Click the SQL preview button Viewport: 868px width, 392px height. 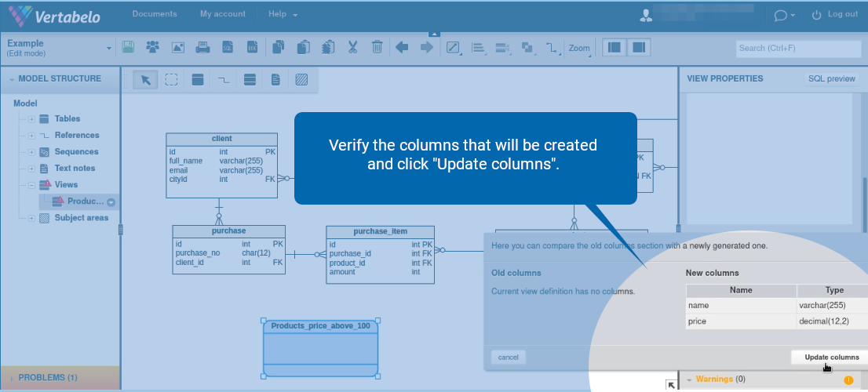point(831,78)
